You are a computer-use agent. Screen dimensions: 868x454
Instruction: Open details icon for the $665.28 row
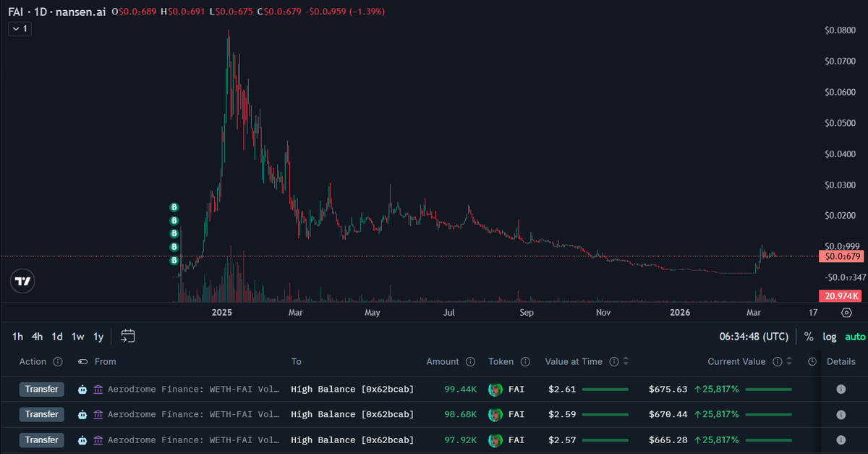pos(841,440)
